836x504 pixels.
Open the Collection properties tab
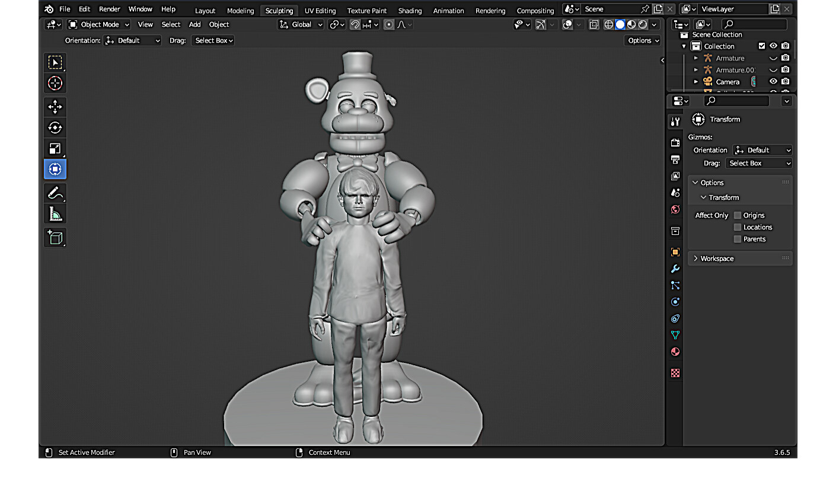675,231
